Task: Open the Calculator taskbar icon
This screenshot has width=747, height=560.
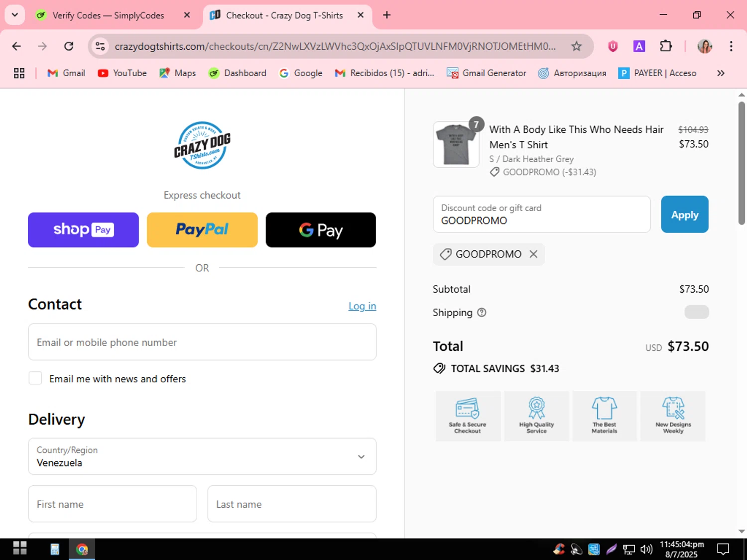Action: pyautogui.click(x=55, y=549)
